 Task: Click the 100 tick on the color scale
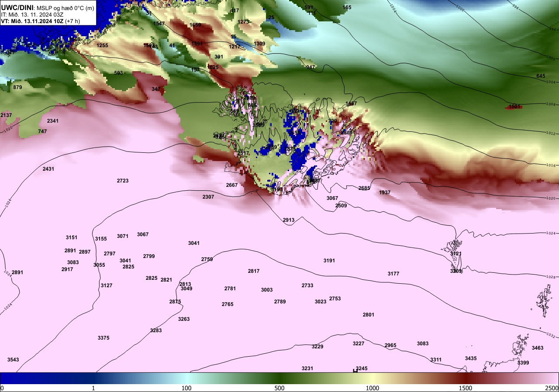(186, 388)
